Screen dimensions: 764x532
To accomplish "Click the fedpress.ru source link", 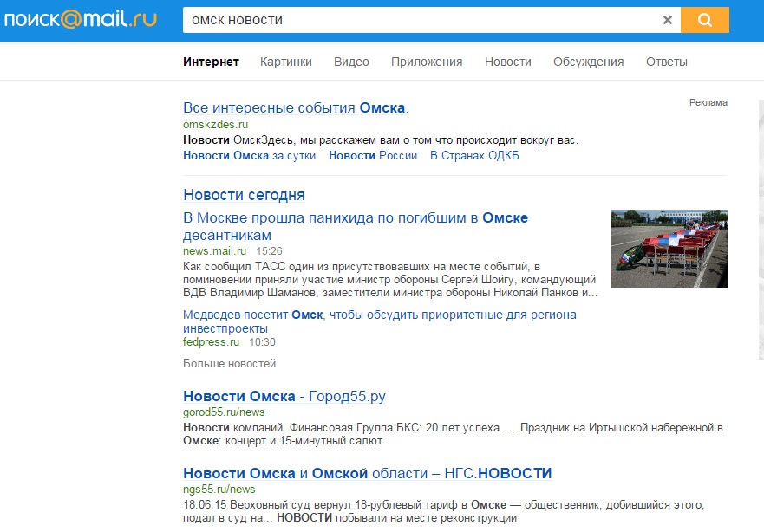I will [211, 342].
